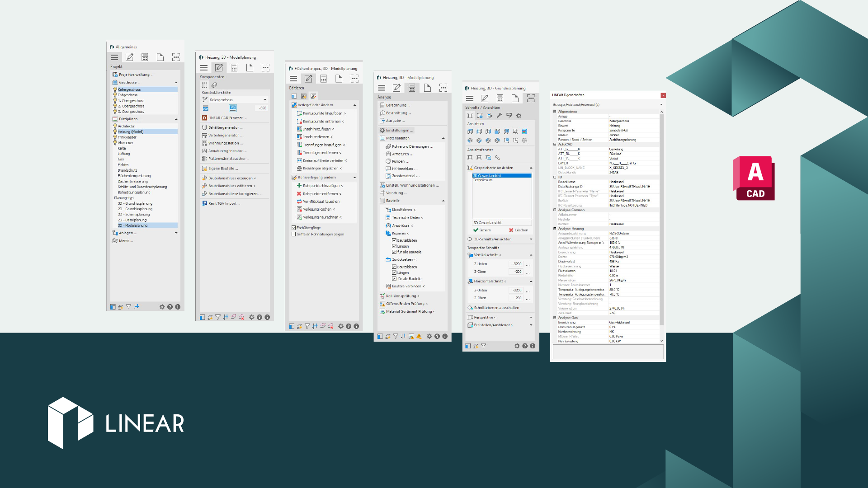Click the Berechnung calculator icon in Analyse
The image size is (868, 488).
click(382, 105)
